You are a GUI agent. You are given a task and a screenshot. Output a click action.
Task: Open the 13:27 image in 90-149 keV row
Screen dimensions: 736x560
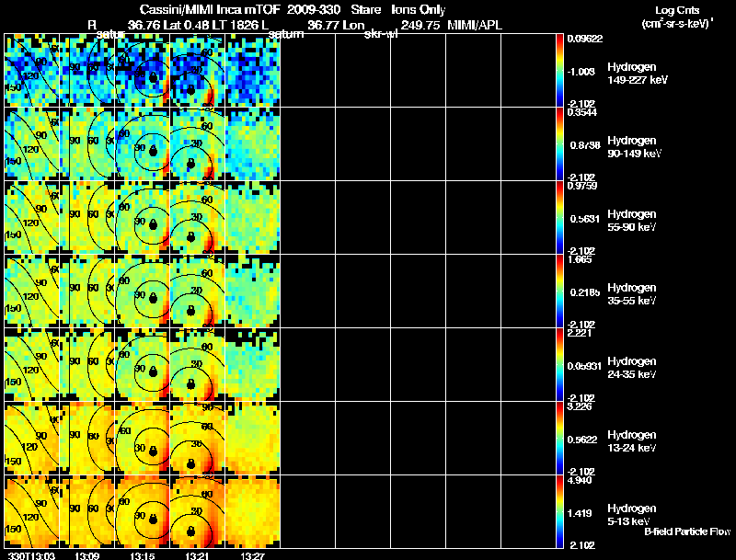point(253,144)
